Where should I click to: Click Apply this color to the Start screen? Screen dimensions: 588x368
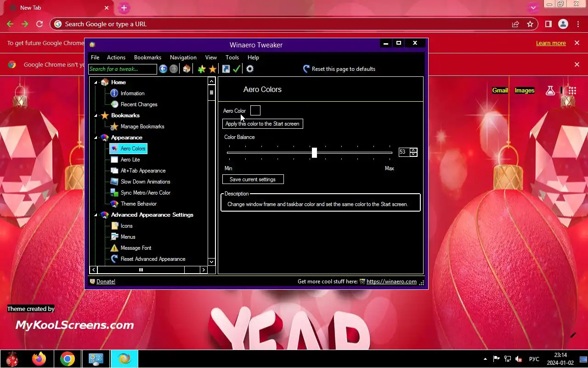point(263,124)
